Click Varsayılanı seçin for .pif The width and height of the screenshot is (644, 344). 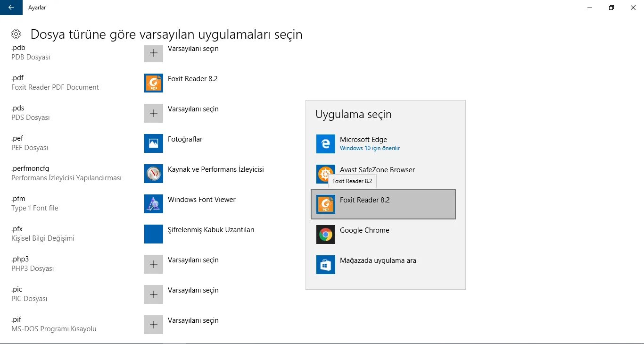[193, 320]
